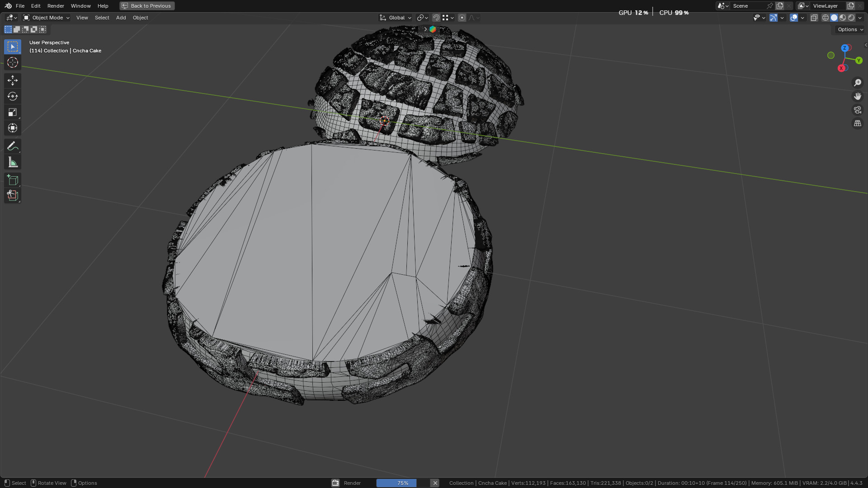Image resolution: width=868 pixels, height=488 pixels.
Task: Toggle X-ray display button
Action: coord(814,18)
